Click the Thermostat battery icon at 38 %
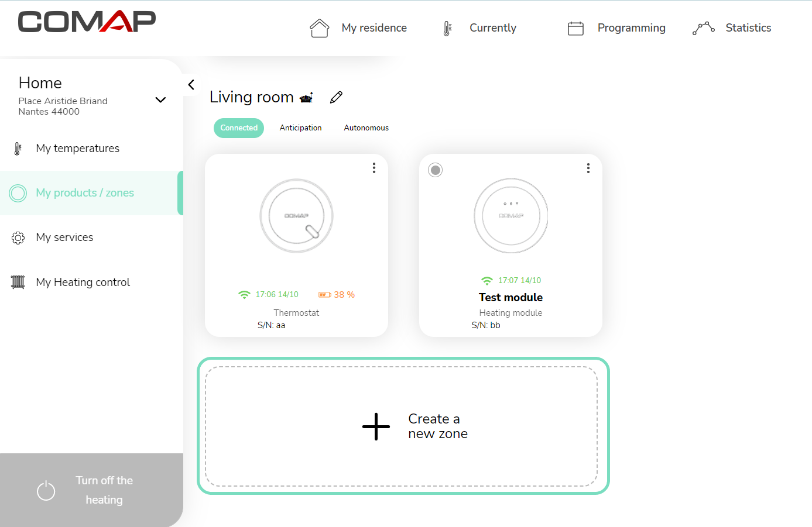This screenshot has height=527, width=812. coord(325,295)
